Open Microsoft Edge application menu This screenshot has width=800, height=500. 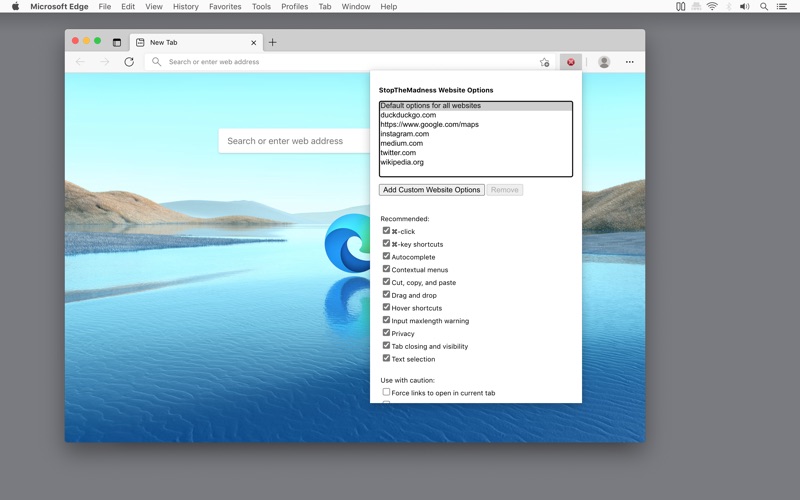(x=59, y=7)
